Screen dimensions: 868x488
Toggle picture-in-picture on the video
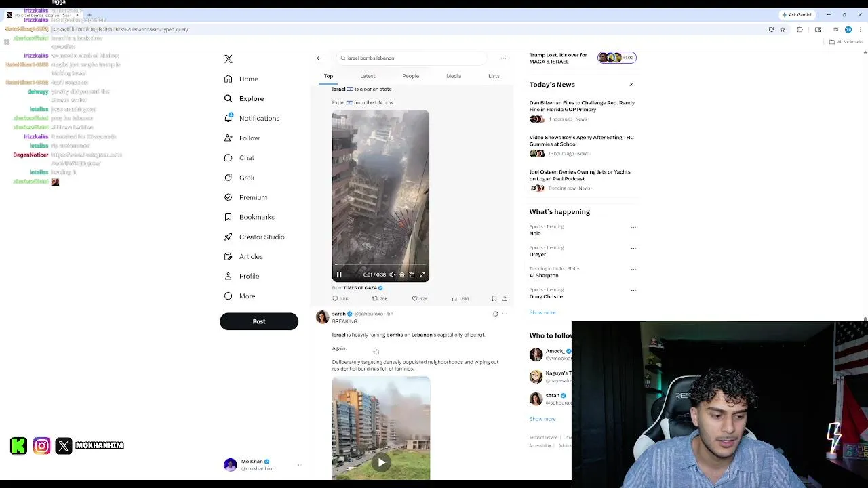(412, 274)
